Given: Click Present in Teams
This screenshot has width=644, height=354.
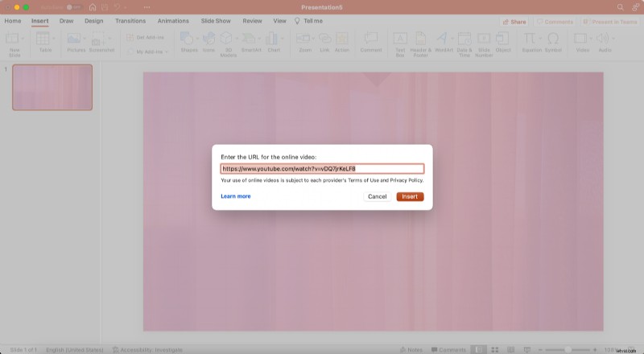Looking at the screenshot, I should pos(610,22).
